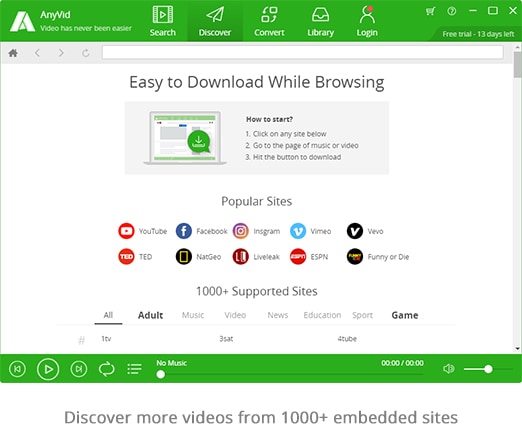
Task: Open the Funny or Die site icon
Action: coord(355,256)
